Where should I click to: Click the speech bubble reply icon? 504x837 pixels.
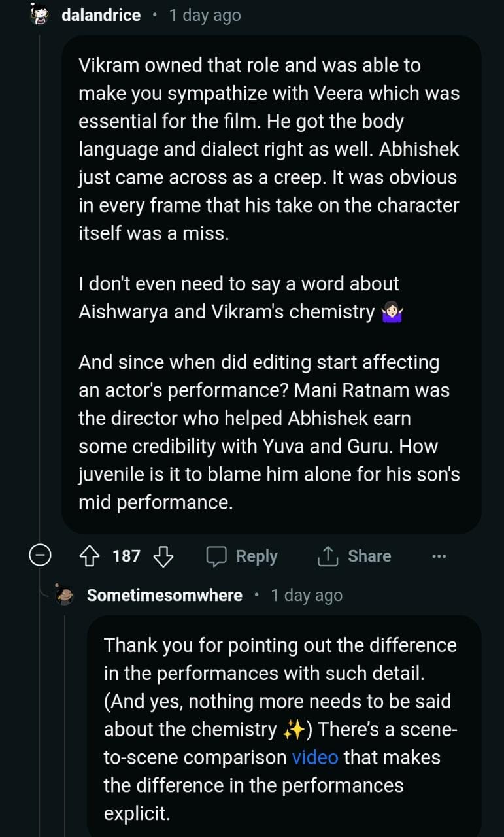[216, 556]
